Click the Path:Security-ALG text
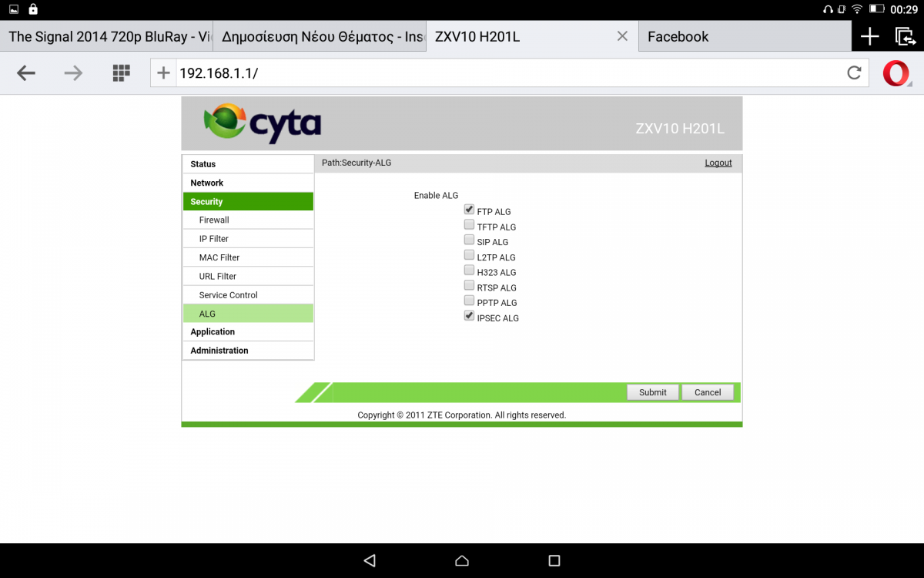The width and height of the screenshot is (924, 578). (x=357, y=163)
